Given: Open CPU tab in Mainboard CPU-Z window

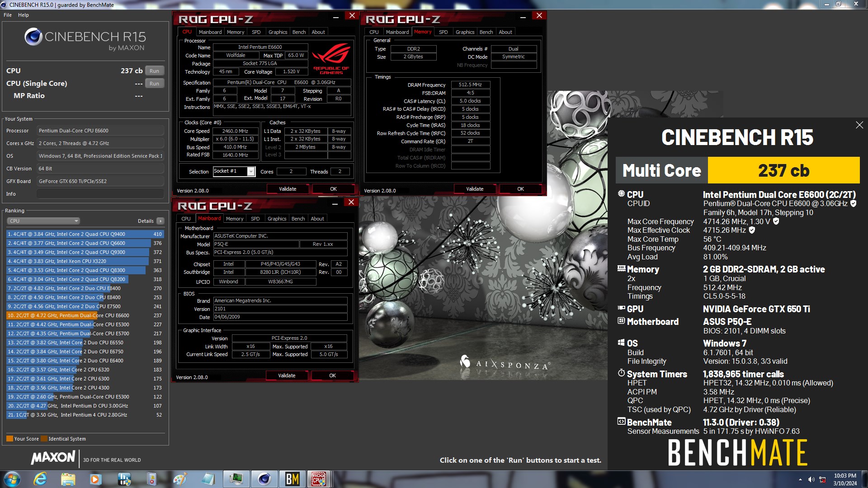Looking at the screenshot, I should pyautogui.click(x=186, y=219).
